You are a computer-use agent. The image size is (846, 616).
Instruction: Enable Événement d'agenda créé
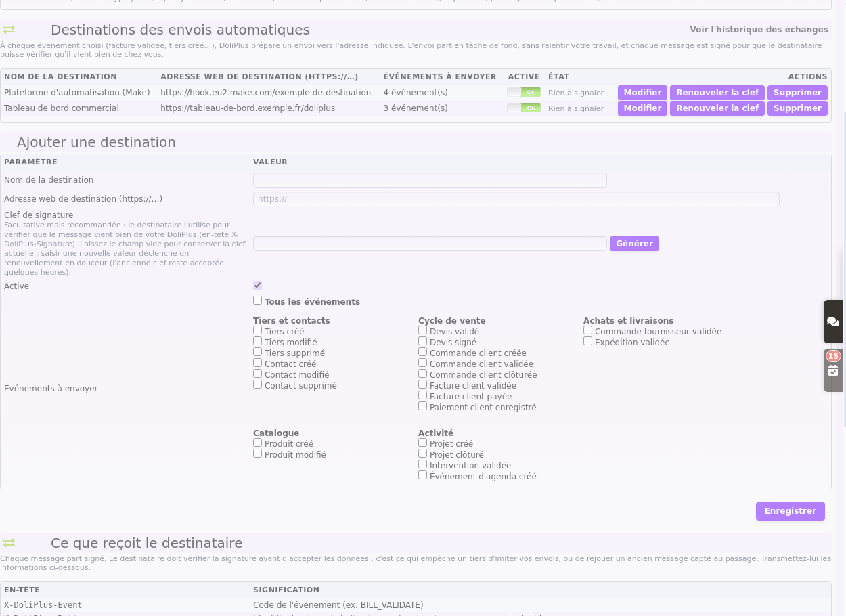pos(422,475)
